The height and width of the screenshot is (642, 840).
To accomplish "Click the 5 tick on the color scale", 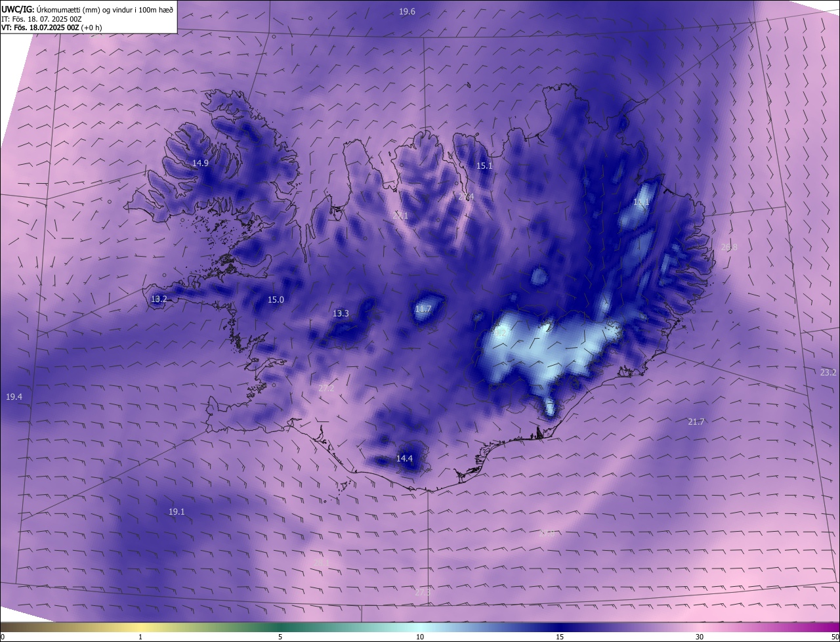I will 280,637.
